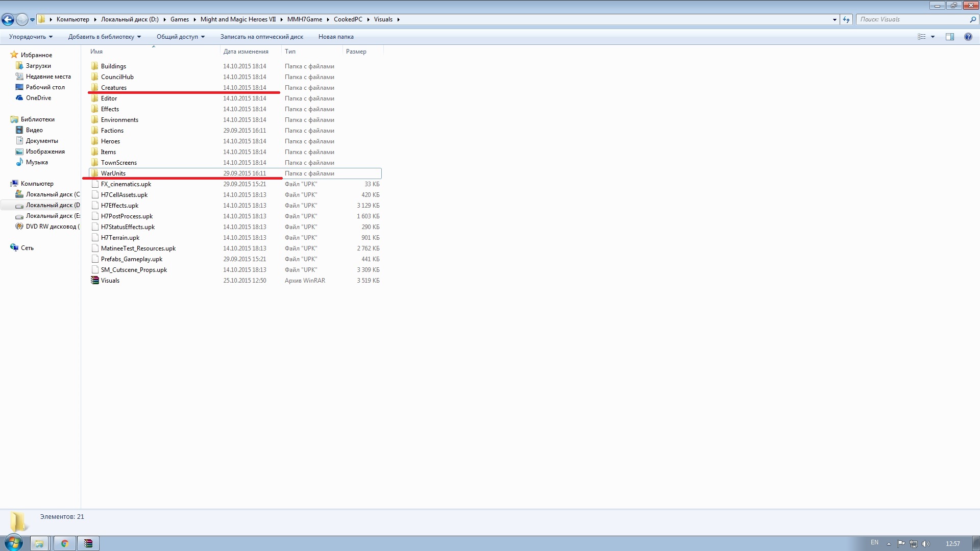Open the Упорядочить dropdown menu
This screenshot has height=551, width=980.
pyautogui.click(x=31, y=37)
